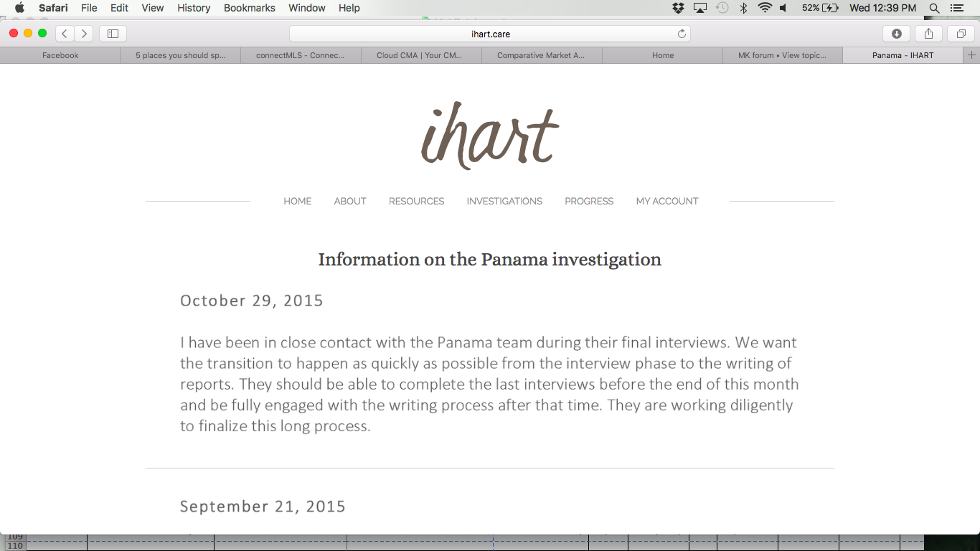Open a new tab

click(973, 55)
